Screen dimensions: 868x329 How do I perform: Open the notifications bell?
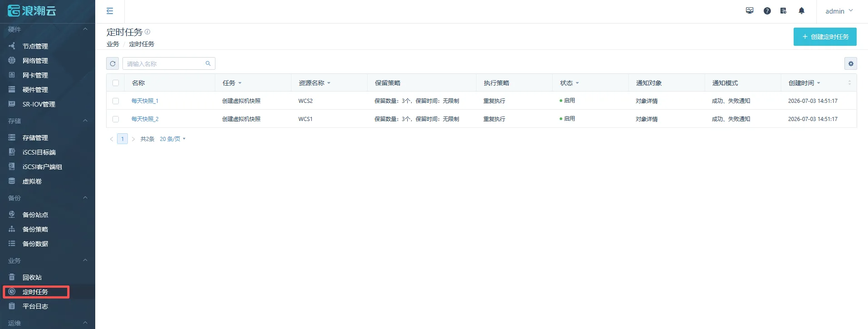point(801,11)
